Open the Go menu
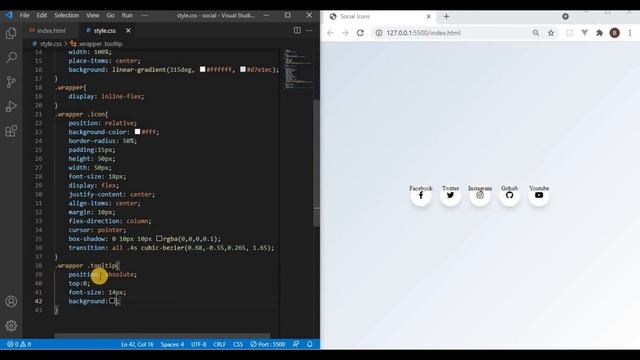The height and width of the screenshot is (360, 640). point(111,15)
